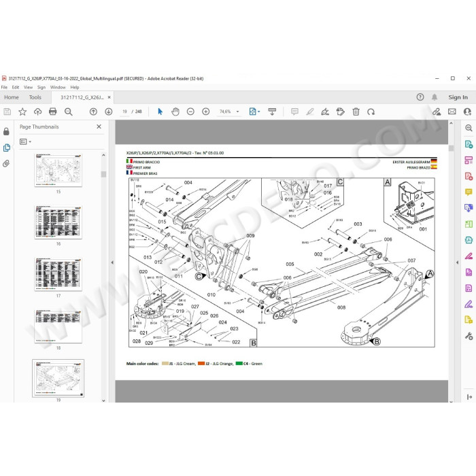
Task: Open the zoom dropdown showing 74,6%
Action: point(229,112)
